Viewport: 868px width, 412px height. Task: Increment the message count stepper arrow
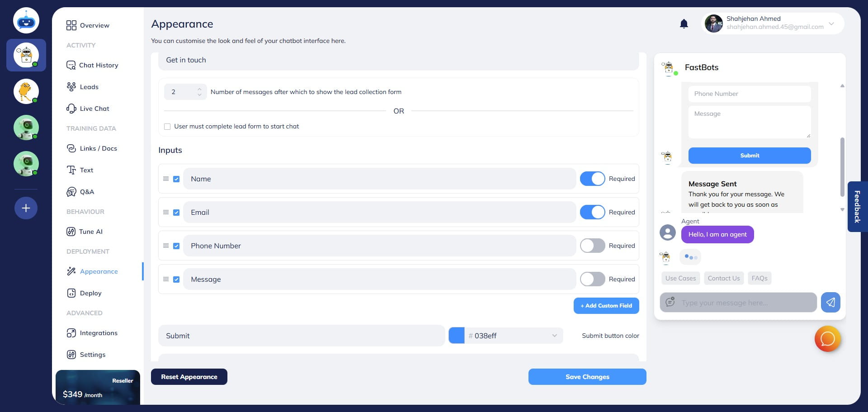(199, 89)
